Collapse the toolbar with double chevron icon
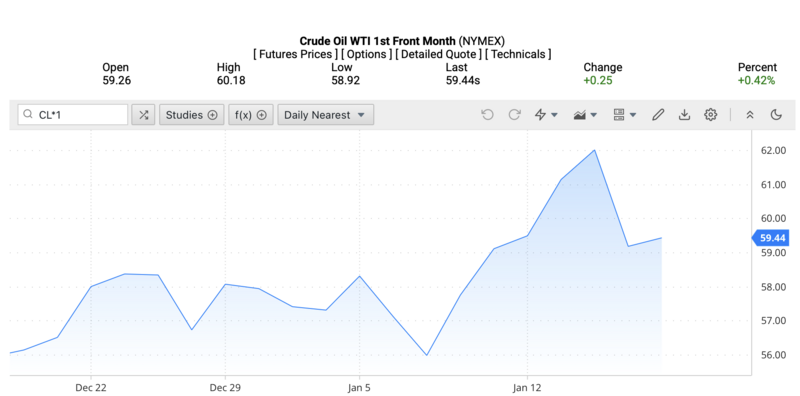Viewport: 800px width, 396px height. coord(749,115)
